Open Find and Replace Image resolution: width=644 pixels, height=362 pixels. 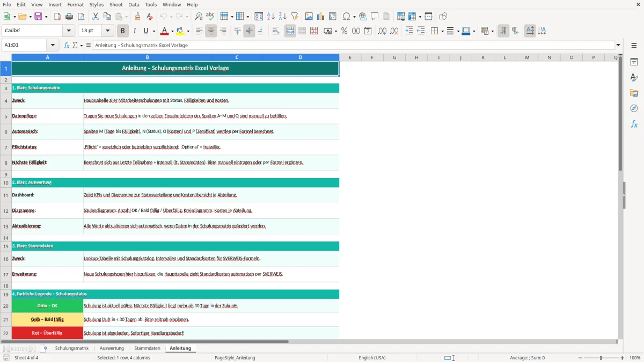199,17
